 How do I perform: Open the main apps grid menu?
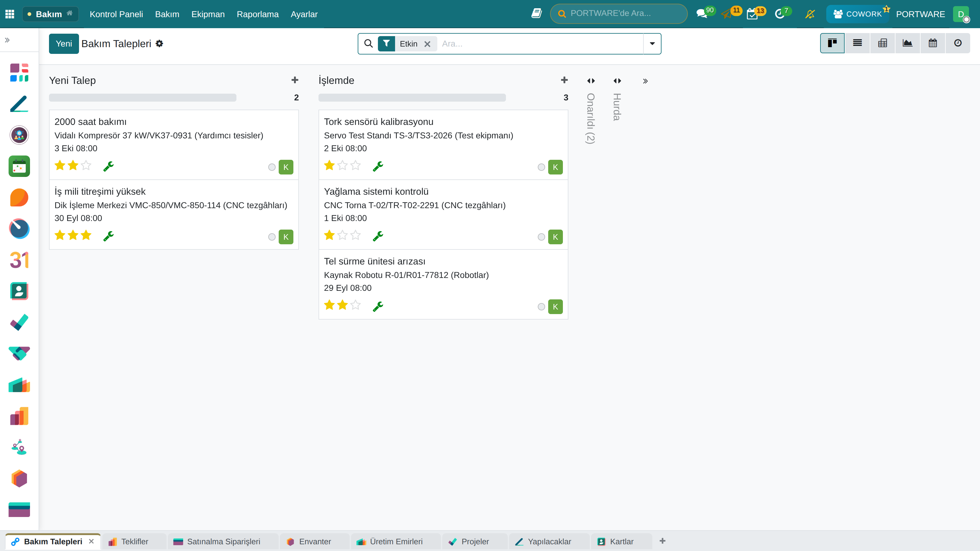click(x=10, y=14)
